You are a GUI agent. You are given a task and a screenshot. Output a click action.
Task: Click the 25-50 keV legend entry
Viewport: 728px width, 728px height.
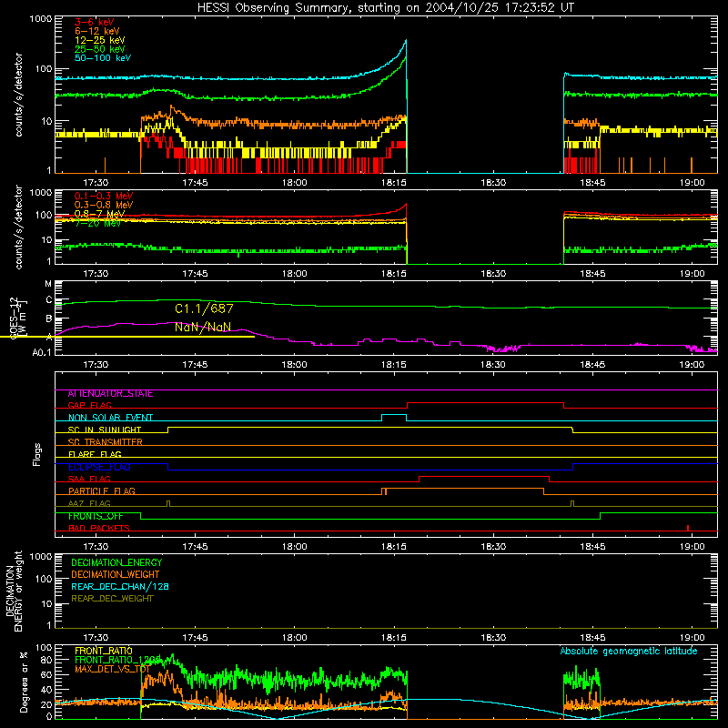(100, 49)
